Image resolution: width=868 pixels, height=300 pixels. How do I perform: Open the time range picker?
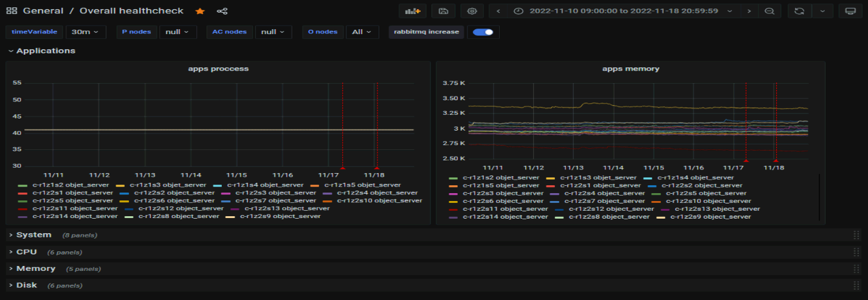pyautogui.click(x=623, y=11)
